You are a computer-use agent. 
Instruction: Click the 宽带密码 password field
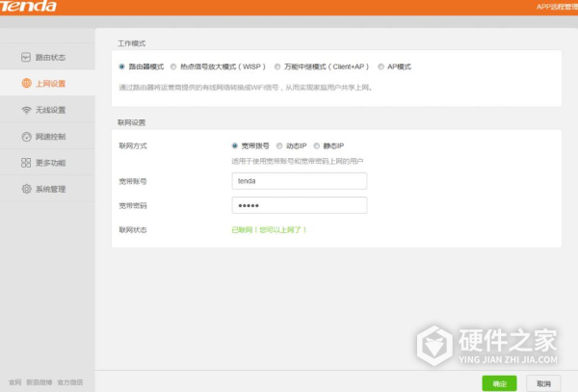coord(300,205)
